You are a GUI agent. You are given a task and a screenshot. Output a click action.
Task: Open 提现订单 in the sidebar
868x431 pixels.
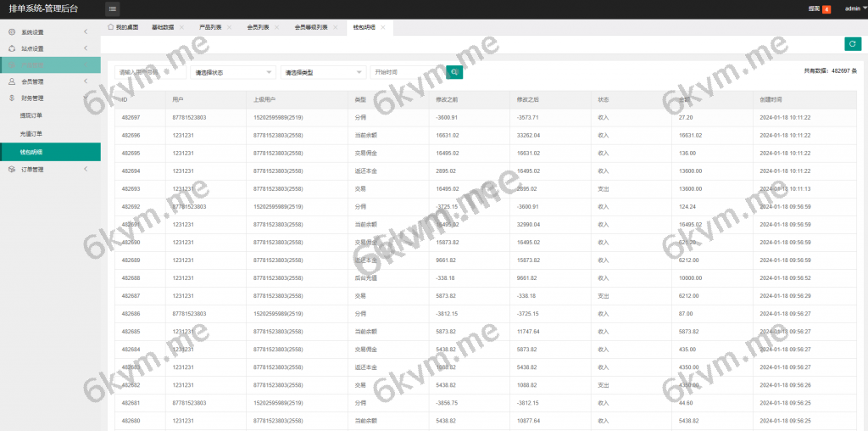[x=31, y=115]
